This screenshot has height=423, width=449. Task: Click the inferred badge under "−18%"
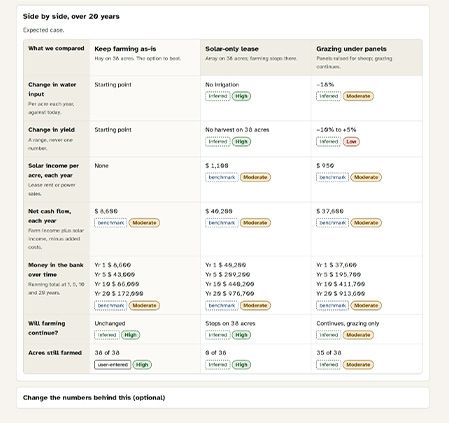(329, 96)
